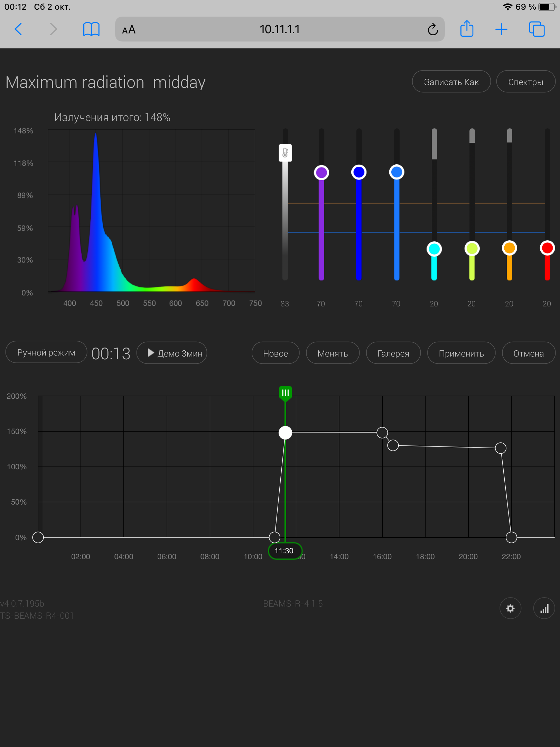The height and width of the screenshot is (747, 560).
Task: Toggle the Ручной режим manual mode button
Action: click(x=46, y=352)
